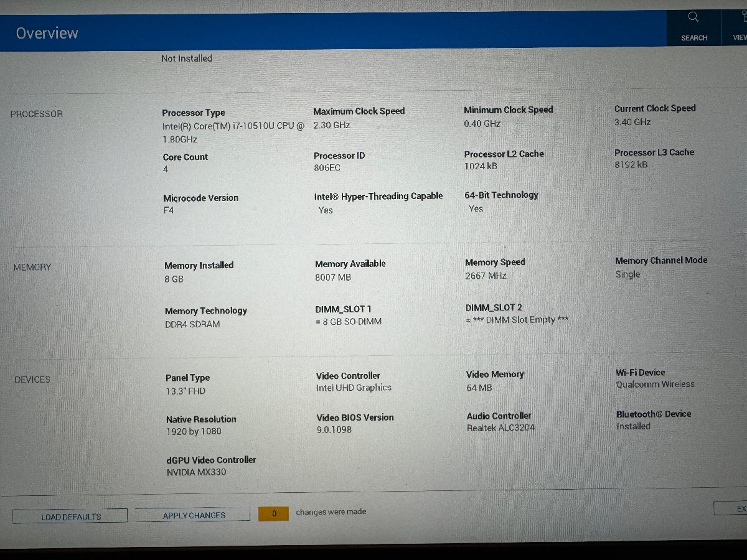Click the Memory Technology label

click(206, 311)
